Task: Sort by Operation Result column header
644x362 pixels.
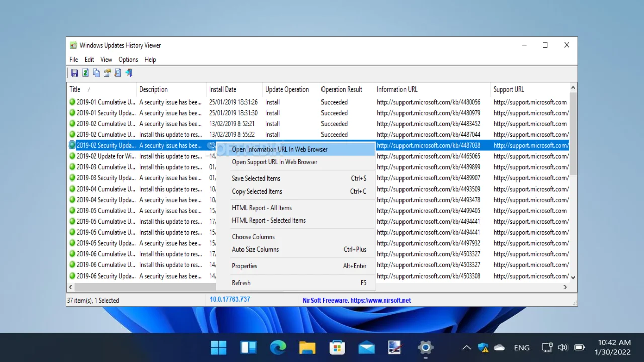Action: pos(346,89)
